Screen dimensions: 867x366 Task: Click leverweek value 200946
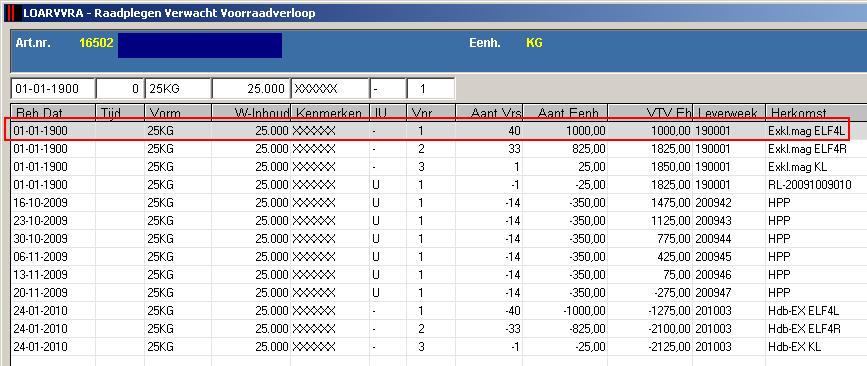tap(714, 275)
